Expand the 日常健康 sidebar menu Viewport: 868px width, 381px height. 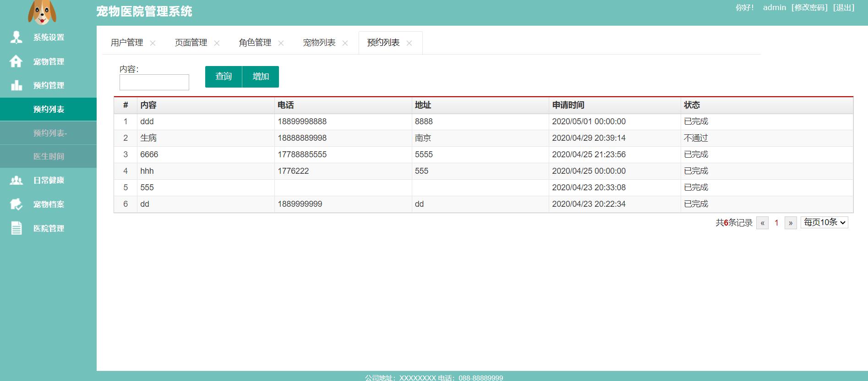48,180
